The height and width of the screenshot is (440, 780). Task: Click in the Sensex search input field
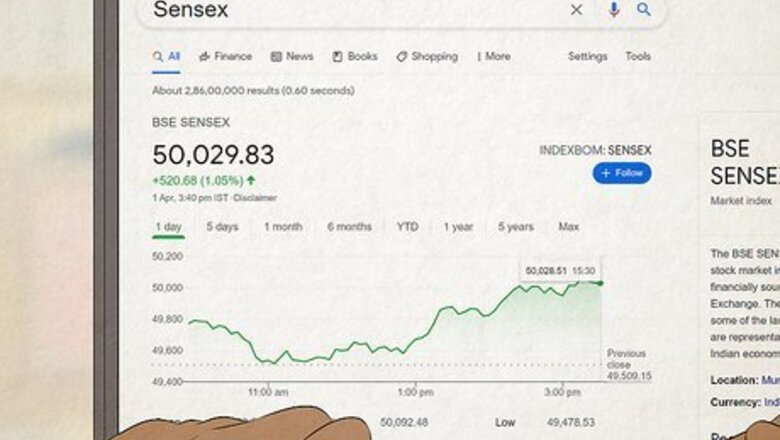click(x=350, y=10)
